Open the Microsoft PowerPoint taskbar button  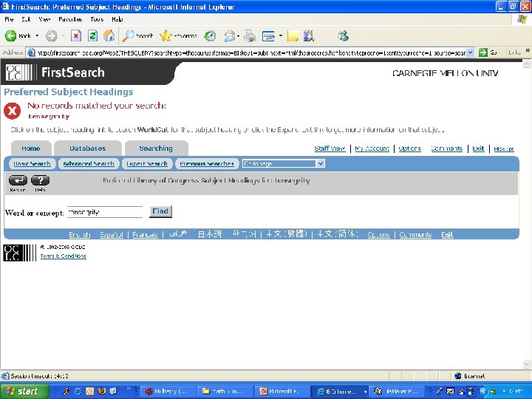[x=284, y=391]
